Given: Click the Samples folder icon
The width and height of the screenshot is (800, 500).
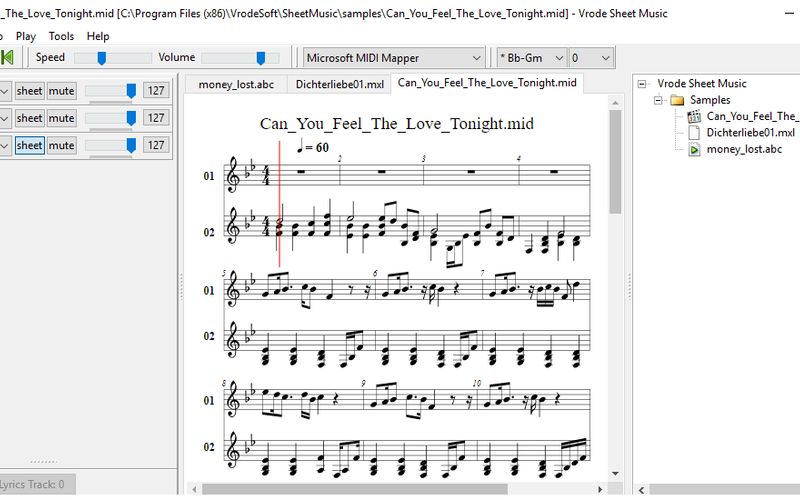Looking at the screenshot, I should [677, 100].
